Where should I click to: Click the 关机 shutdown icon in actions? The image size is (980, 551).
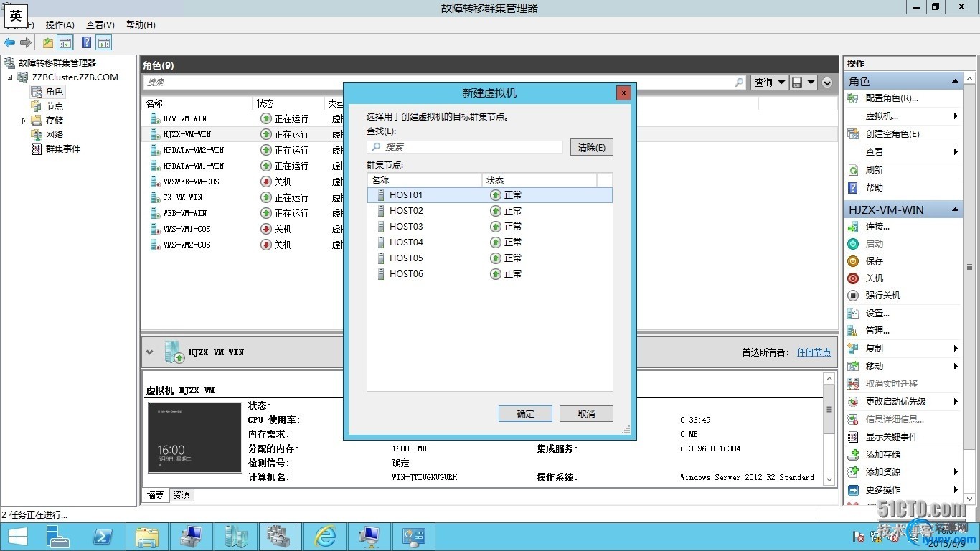(853, 278)
